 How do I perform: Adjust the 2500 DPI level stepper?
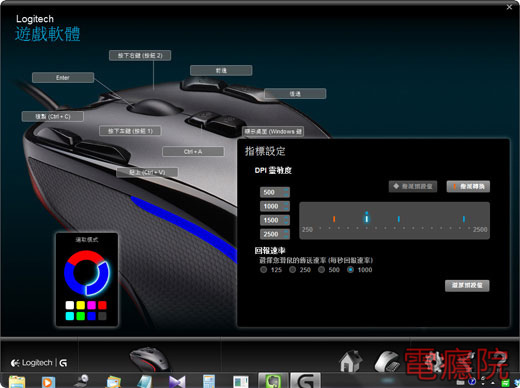click(286, 234)
